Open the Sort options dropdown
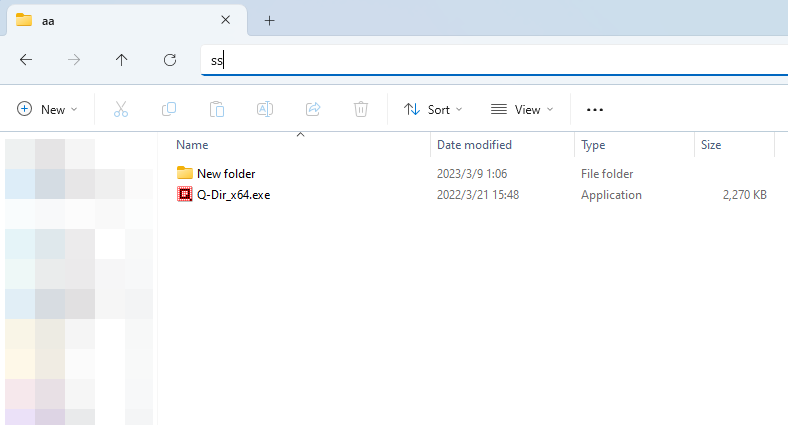 (x=433, y=109)
